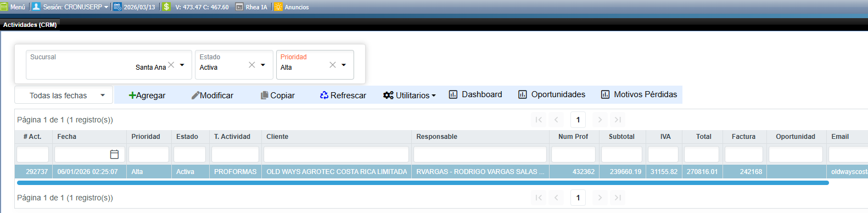Click the Prioridad column filter input
This screenshot has width=868, height=213.
(149, 154)
